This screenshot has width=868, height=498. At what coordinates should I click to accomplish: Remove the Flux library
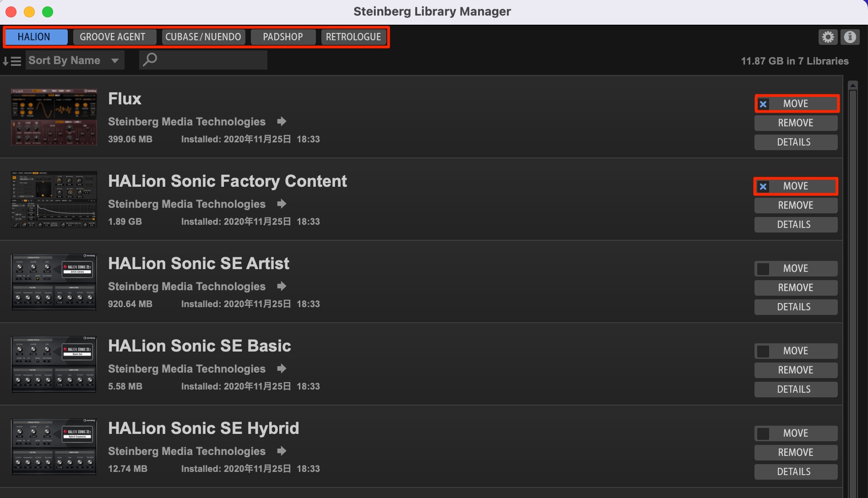[796, 123]
